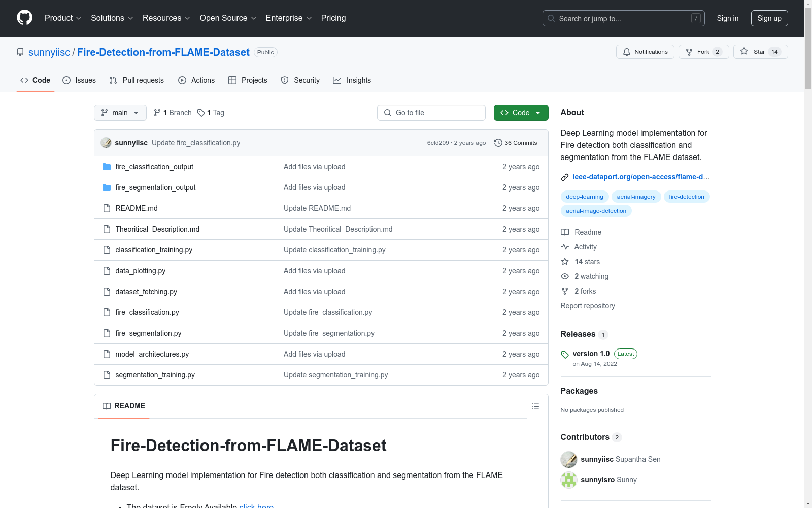This screenshot has height=508, width=812.
Task: Switch to the Code tab
Action: (x=36, y=80)
